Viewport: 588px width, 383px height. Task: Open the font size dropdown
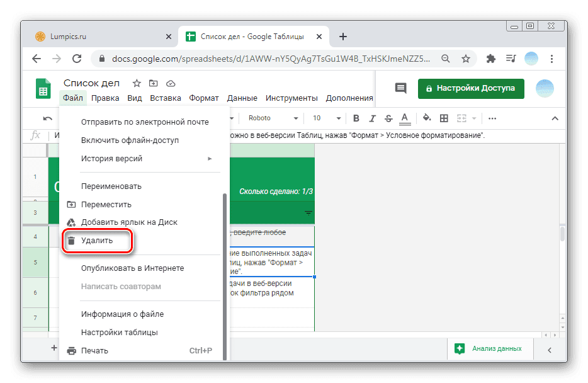(x=325, y=118)
